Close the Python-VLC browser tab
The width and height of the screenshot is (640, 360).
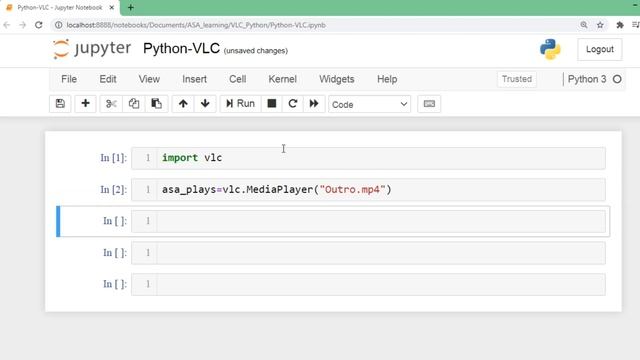pos(111,8)
